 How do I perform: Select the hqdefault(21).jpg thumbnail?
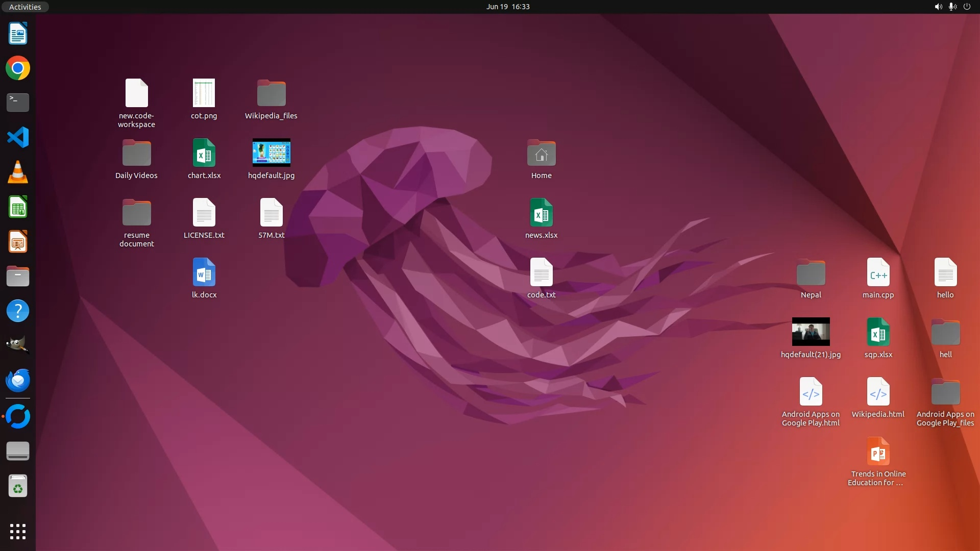pyautogui.click(x=811, y=332)
